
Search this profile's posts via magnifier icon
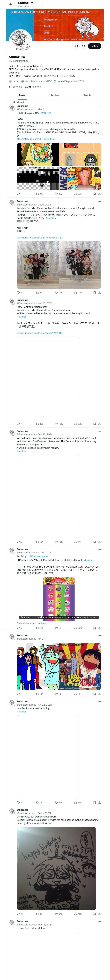pyautogui.click(x=84, y=46)
